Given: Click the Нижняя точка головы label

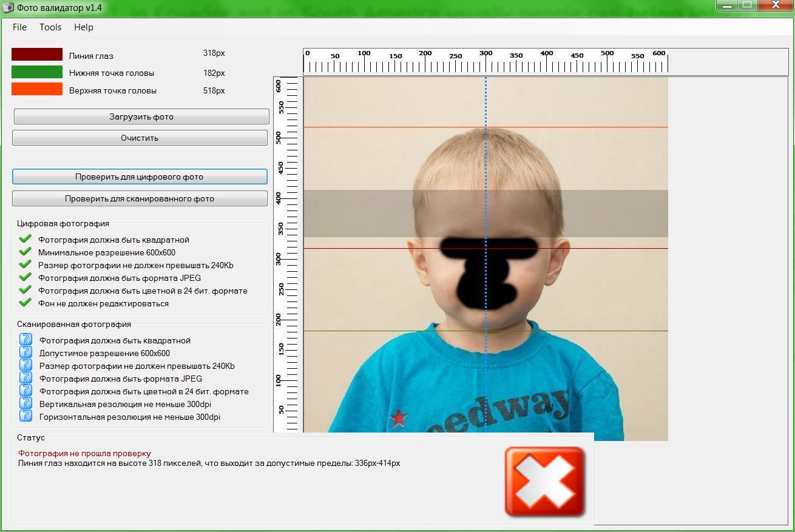Looking at the screenshot, I should click(112, 73).
